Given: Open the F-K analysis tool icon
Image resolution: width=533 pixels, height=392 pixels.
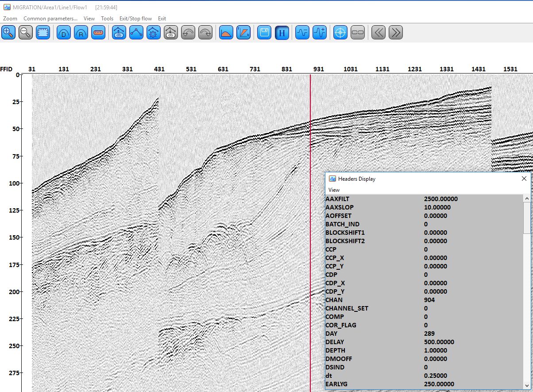Looking at the screenshot, I should coord(243,33).
